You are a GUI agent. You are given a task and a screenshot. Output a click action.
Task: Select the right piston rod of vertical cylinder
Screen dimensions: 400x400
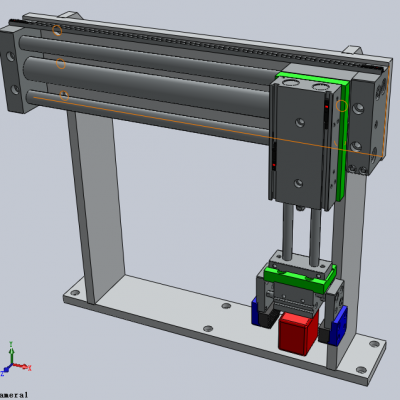tap(315, 237)
